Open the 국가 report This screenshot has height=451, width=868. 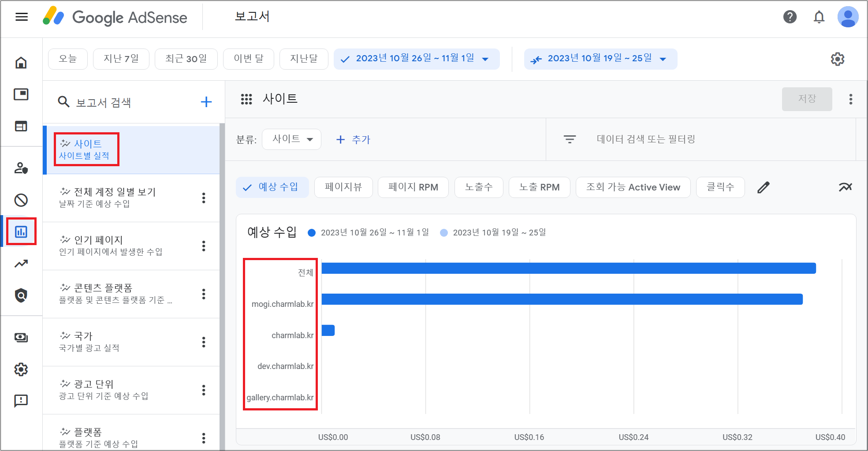coord(131,342)
